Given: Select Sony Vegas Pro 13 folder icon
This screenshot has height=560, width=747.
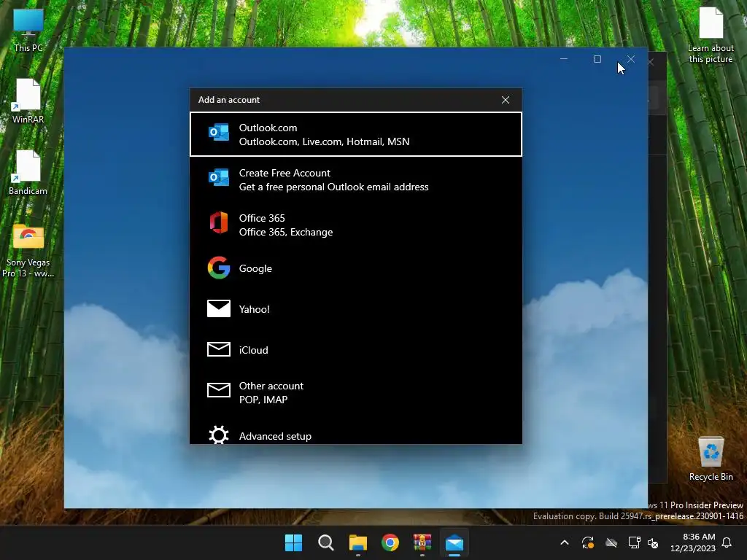Looking at the screenshot, I should tap(28, 250).
